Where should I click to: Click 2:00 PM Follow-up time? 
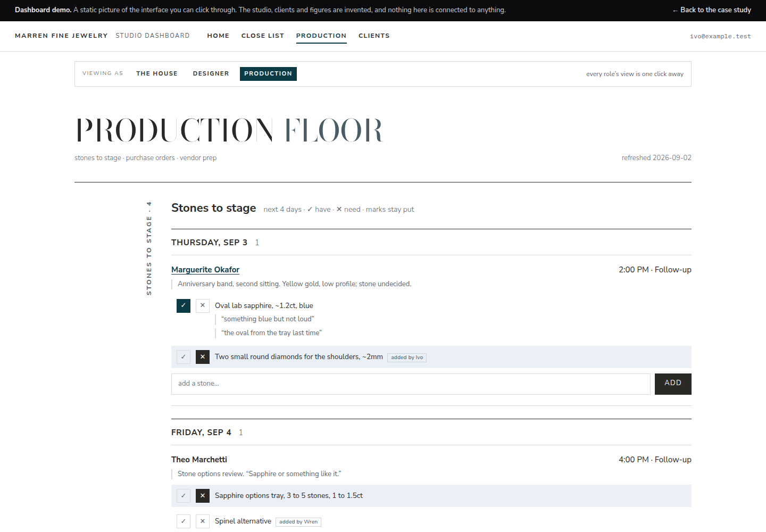pos(655,270)
